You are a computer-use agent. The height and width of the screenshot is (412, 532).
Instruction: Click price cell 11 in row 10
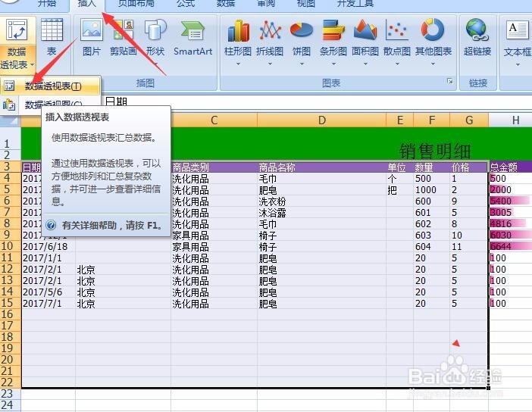pos(469,247)
